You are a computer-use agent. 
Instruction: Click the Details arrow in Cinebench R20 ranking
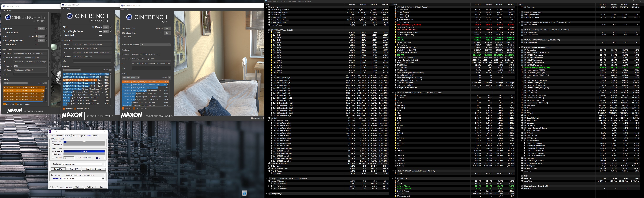tap(110, 70)
